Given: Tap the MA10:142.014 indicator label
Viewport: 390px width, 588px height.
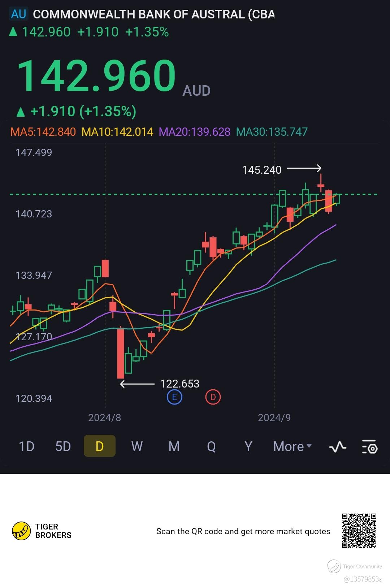Looking at the screenshot, I should tap(117, 132).
